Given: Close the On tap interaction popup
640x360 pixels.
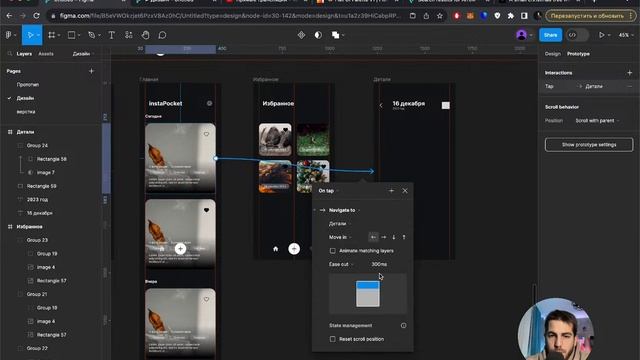Looking at the screenshot, I should pyautogui.click(x=405, y=191).
